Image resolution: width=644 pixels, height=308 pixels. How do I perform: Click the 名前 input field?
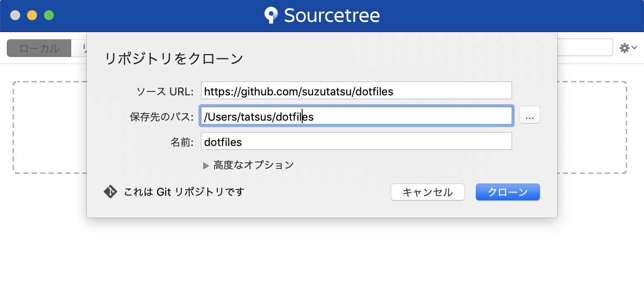tap(356, 141)
